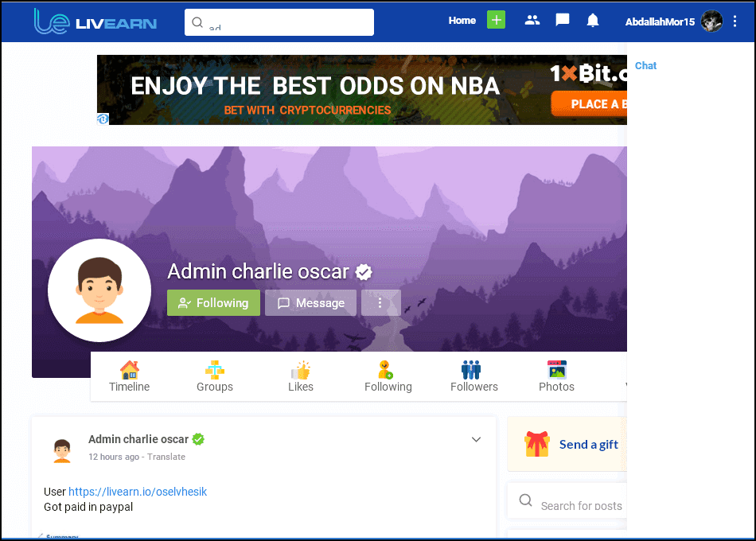The image size is (756, 541).
Task: Click the LivEarn logo
Action: 95,21
